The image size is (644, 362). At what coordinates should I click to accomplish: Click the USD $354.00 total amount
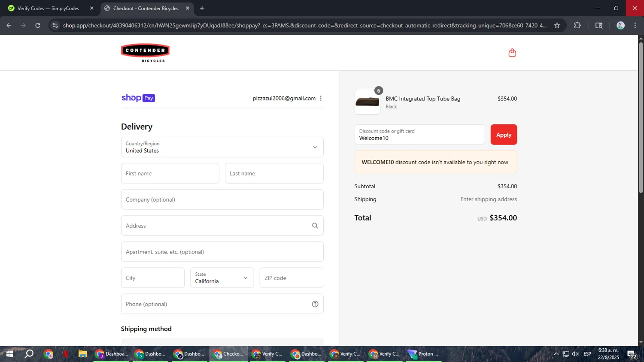497,218
